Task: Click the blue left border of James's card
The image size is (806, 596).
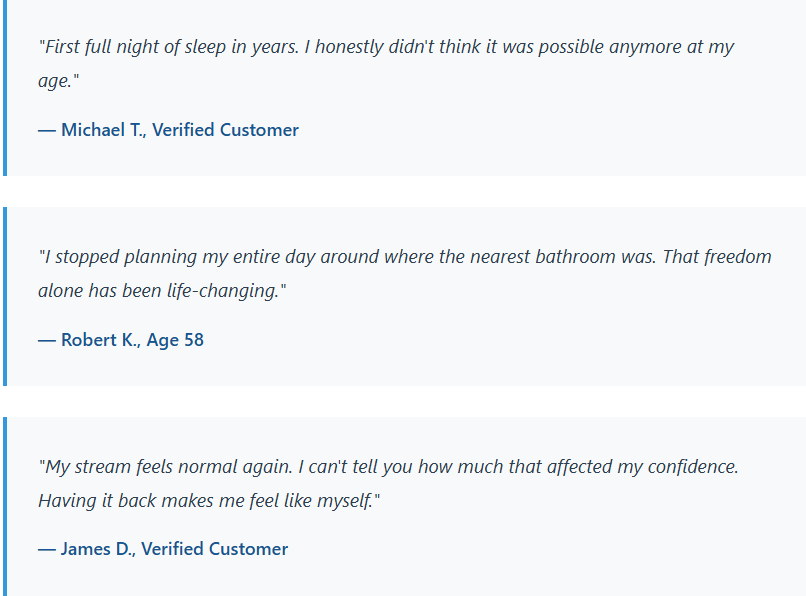Action: 5,506
